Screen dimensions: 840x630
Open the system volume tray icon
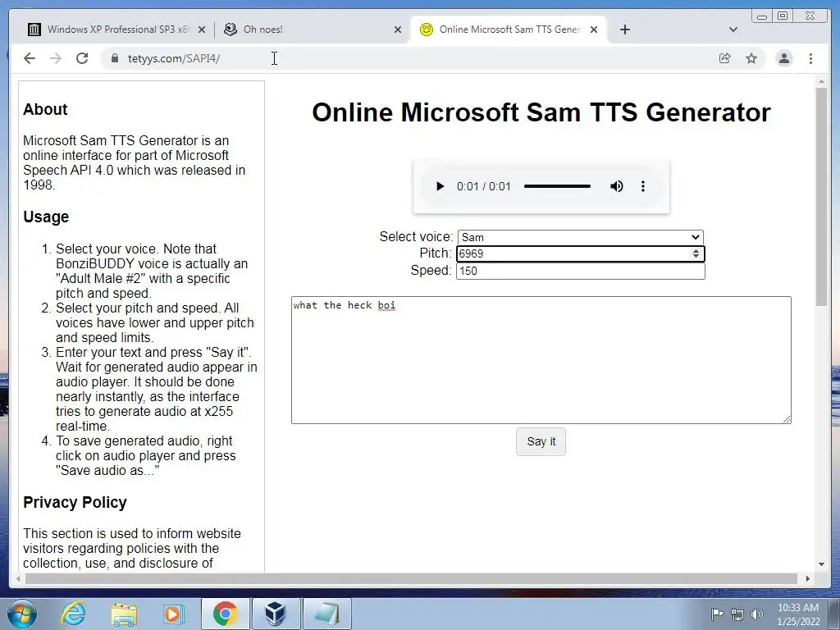click(757, 614)
